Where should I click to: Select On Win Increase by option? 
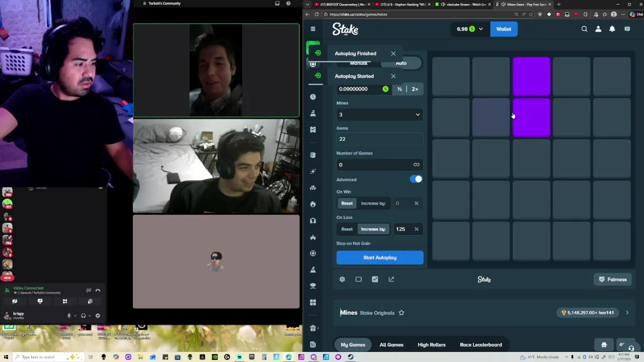point(373,203)
